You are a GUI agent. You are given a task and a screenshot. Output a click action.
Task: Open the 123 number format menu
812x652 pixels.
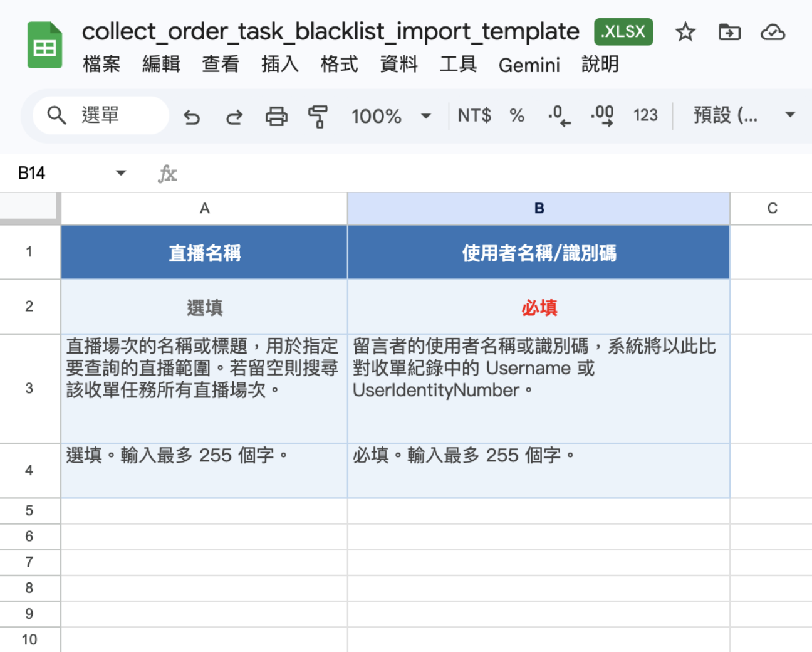(645, 115)
